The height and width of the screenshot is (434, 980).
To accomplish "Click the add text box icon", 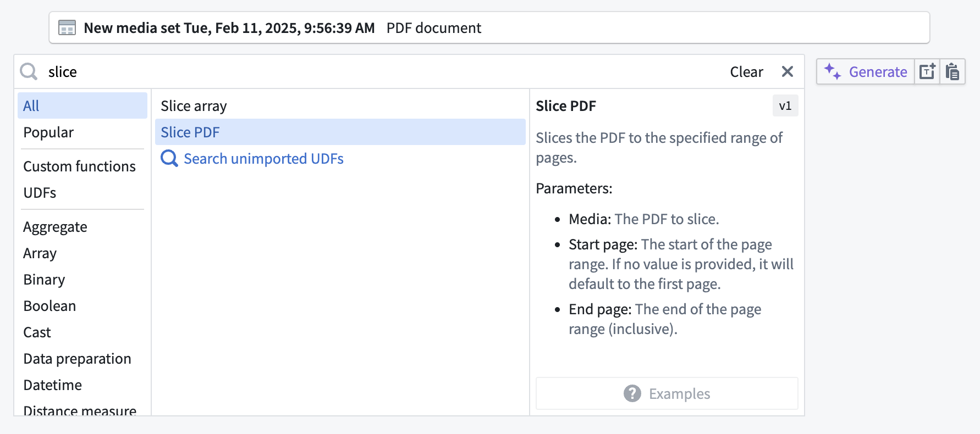I will click(x=927, y=72).
